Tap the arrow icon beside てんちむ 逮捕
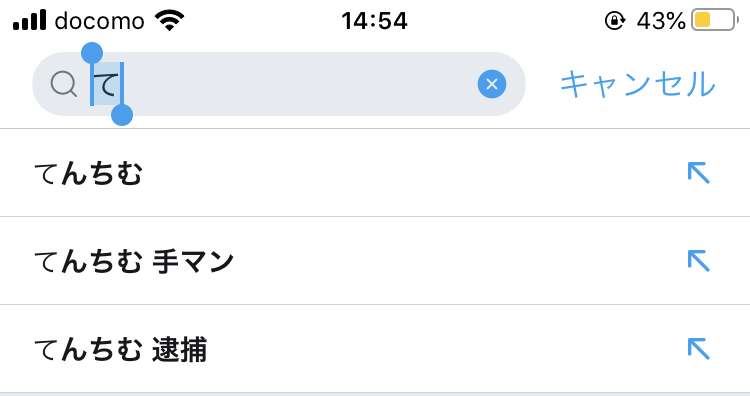Screen dimensions: 750x396 698,349
